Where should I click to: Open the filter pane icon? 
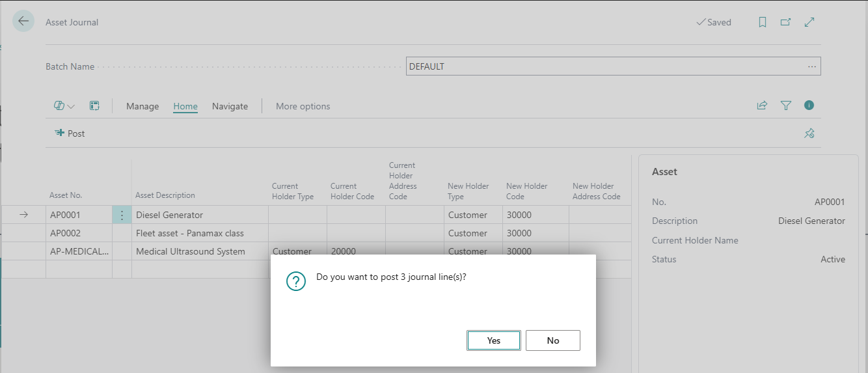785,105
